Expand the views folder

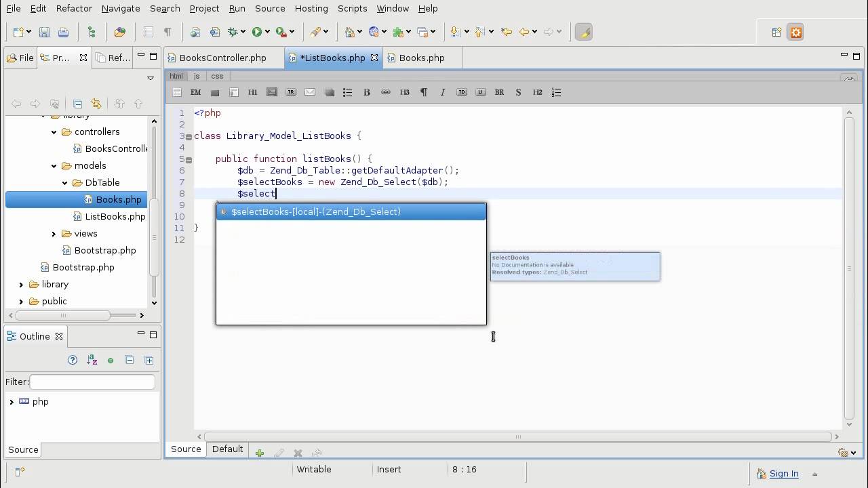(x=54, y=233)
